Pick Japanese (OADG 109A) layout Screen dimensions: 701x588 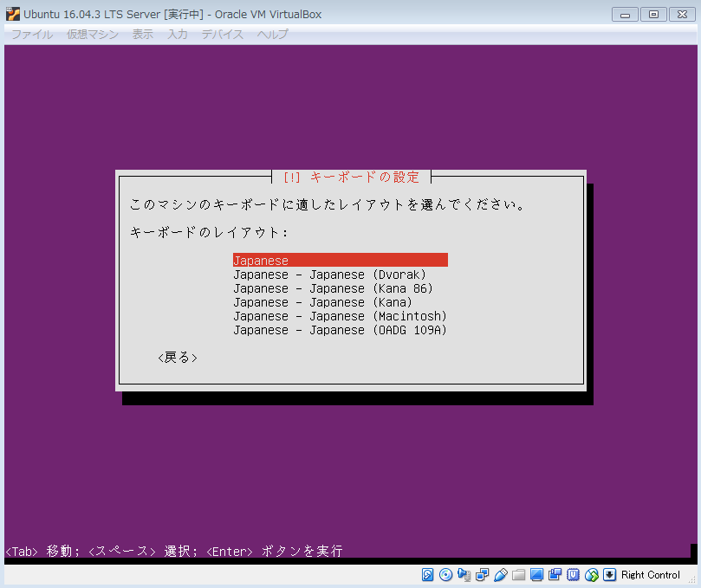(x=340, y=330)
